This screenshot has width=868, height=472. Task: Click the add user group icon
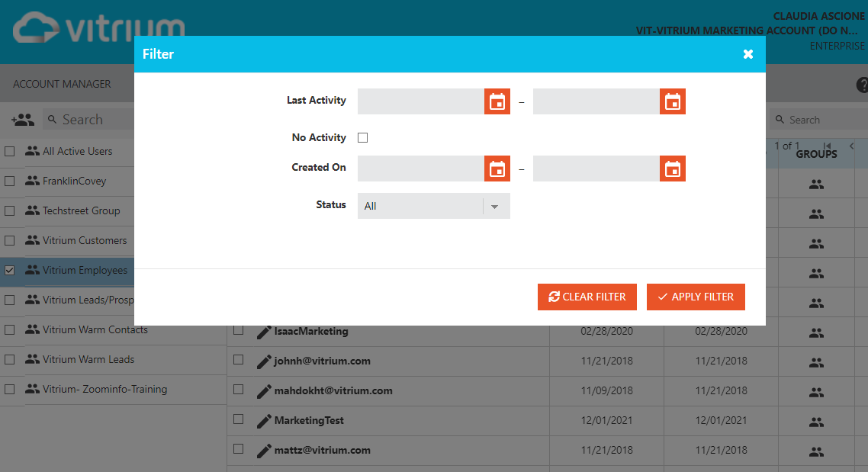23,120
